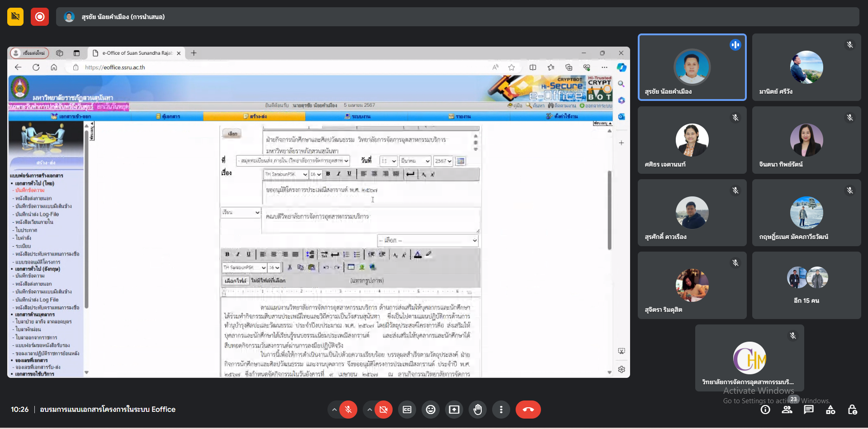Unmute the microphone
868x429 pixels.
pyautogui.click(x=348, y=410)
